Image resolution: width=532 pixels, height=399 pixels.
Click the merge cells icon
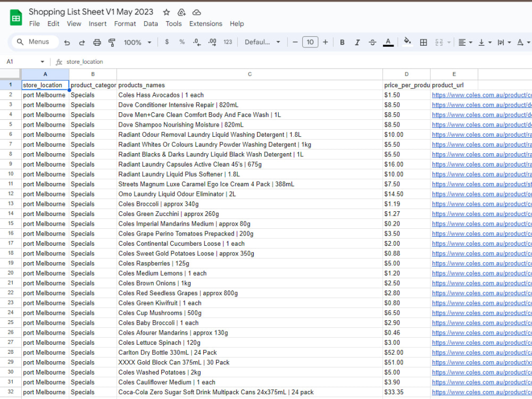pyautogui.click(x=439, y=43)
